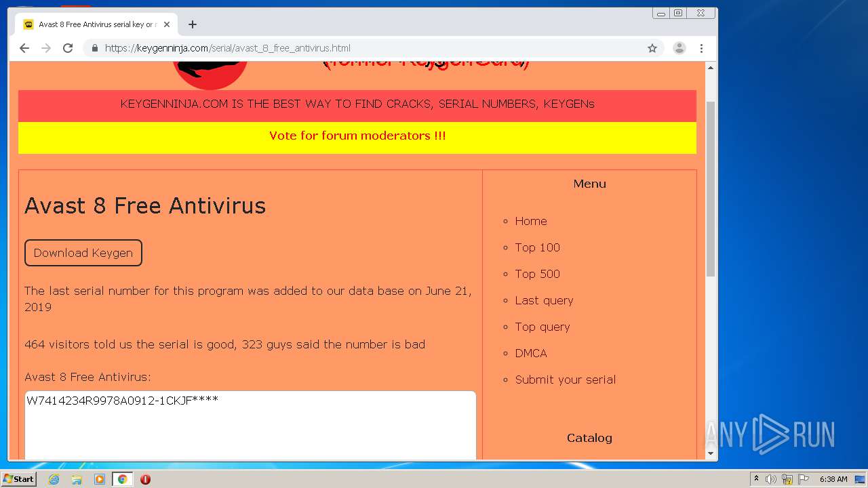868x488 pixels.
Task: Open the Top query link
Action: click(542, 327)
